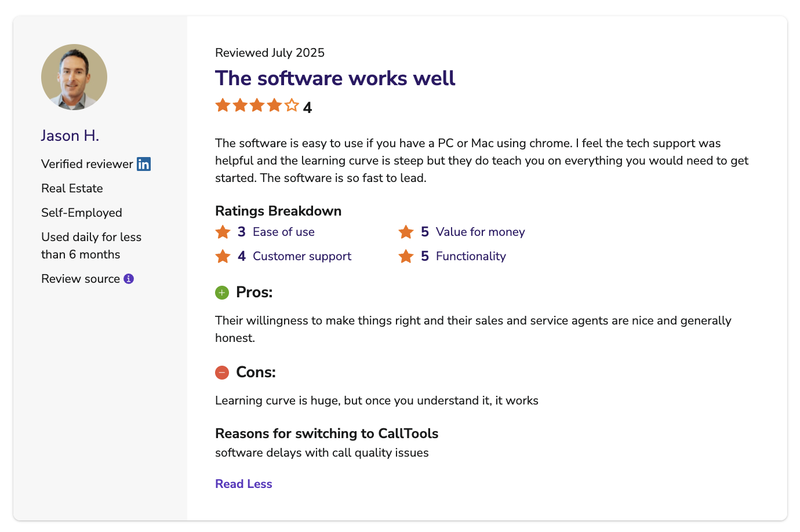This screenshot has width=800, height=532.
Task: Open Jason H. reviewer profile name
Action: click(x=70, y=136)
